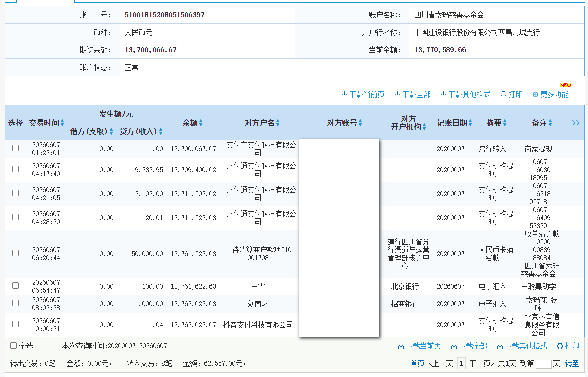This screenshot has width=588, height=377.
Task: Click 抖音支付科技有限公司 cell
Action: point(258,325)
